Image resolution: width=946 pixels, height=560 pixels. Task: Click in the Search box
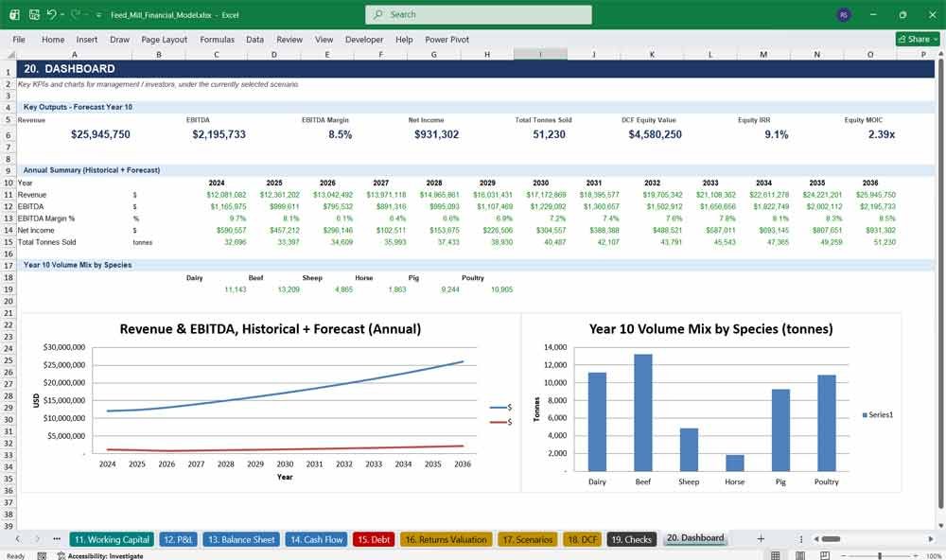tap(479, 14)
